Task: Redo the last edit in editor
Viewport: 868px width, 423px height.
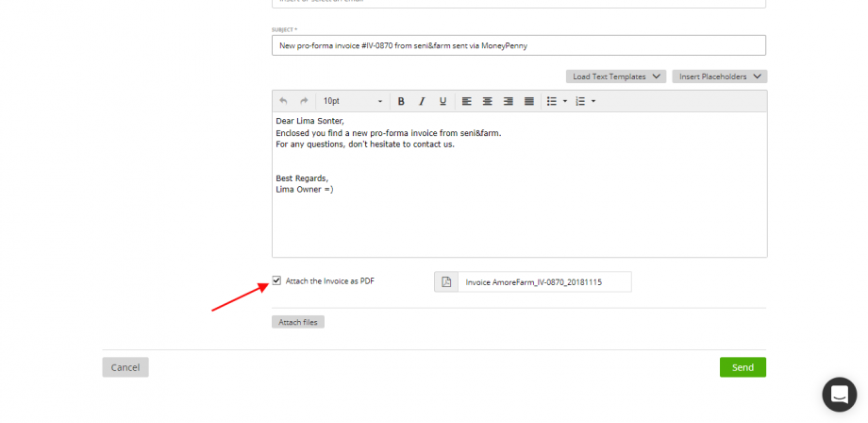Action: [x=304, y=101]
